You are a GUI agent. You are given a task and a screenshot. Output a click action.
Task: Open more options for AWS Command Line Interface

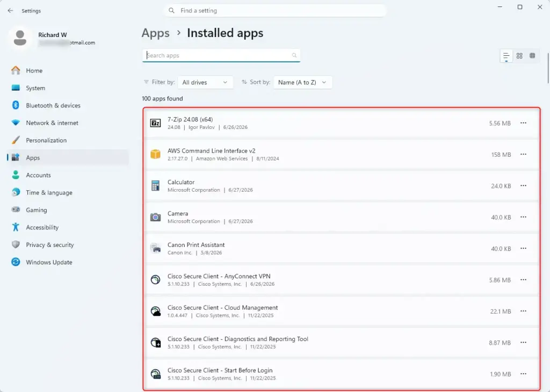pyautogui.click(x=523, y=154)
